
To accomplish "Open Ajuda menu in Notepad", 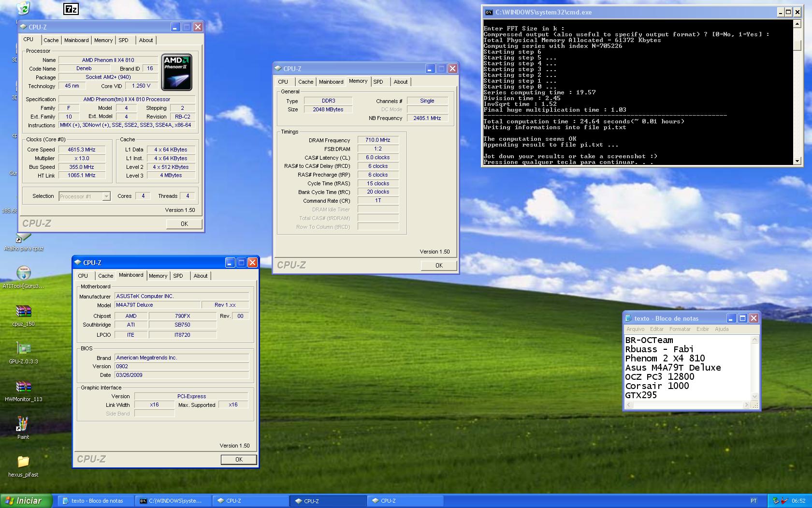I will tap(722, 329).
